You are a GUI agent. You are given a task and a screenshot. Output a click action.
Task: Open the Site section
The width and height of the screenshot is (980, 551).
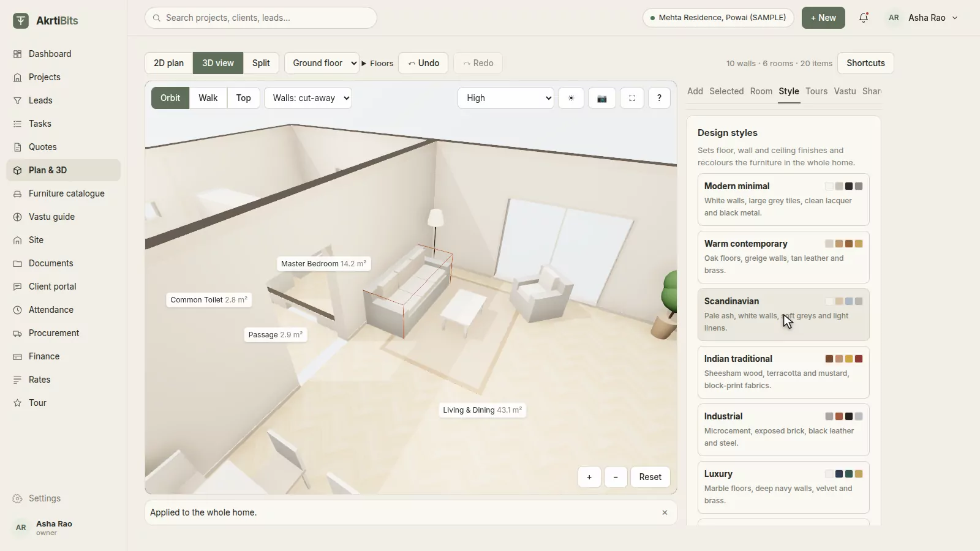tap(63, 240)
